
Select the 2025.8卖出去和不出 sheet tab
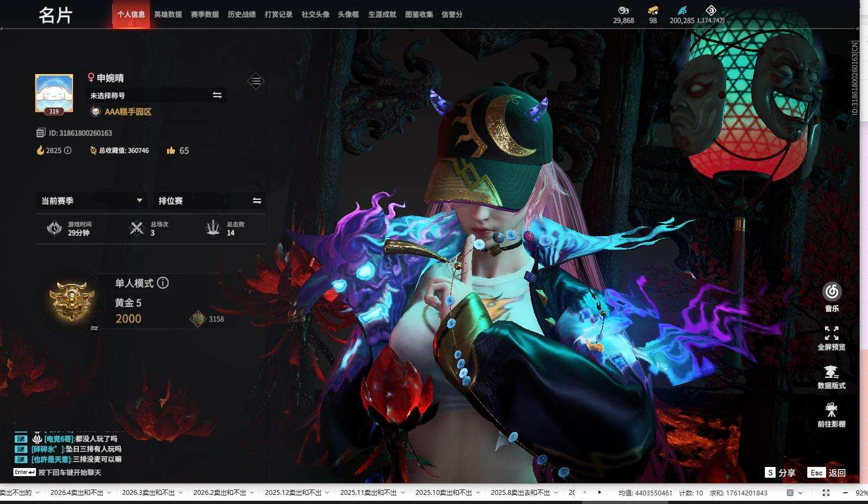[x=520, y=492]
